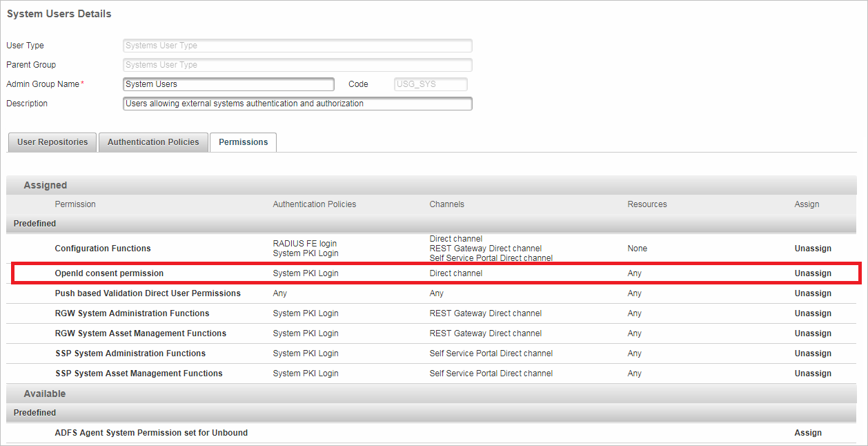
Task: Click the Code field USG_SYS
Action: (x=431, y=84)
